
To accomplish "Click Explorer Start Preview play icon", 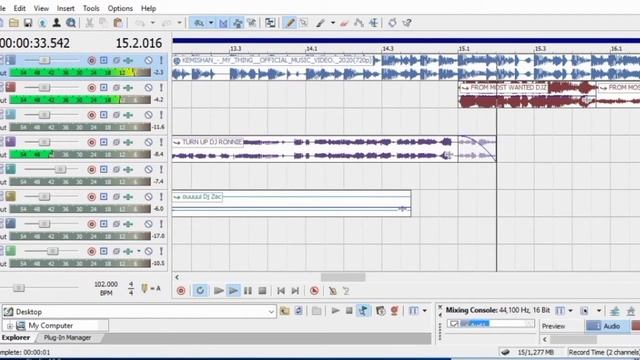I will (x=335, y=311).
